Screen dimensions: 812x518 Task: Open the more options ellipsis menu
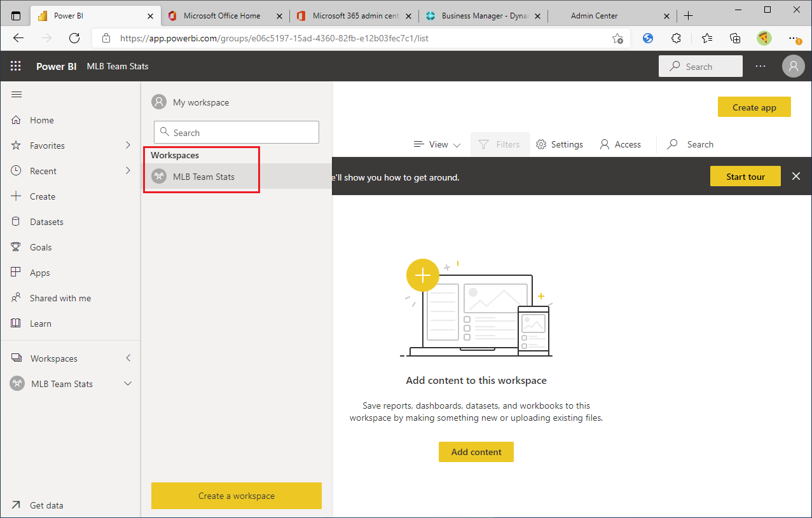click(760, 66)
